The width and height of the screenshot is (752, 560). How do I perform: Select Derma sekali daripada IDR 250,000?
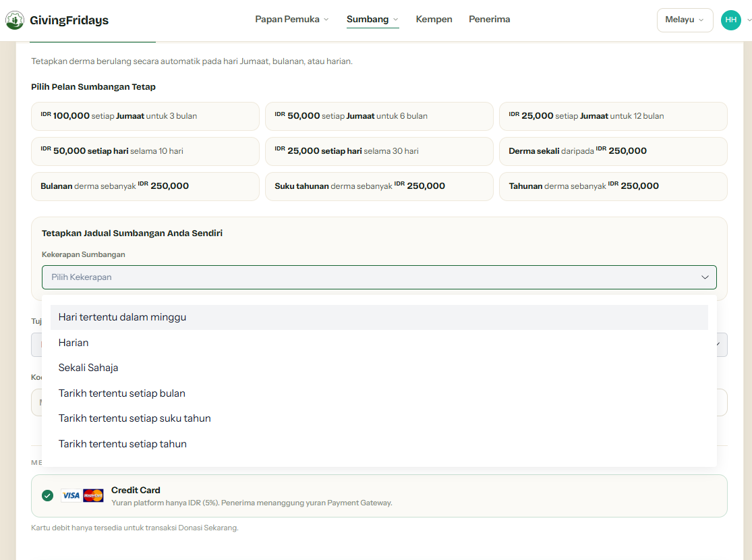[613, 151]
